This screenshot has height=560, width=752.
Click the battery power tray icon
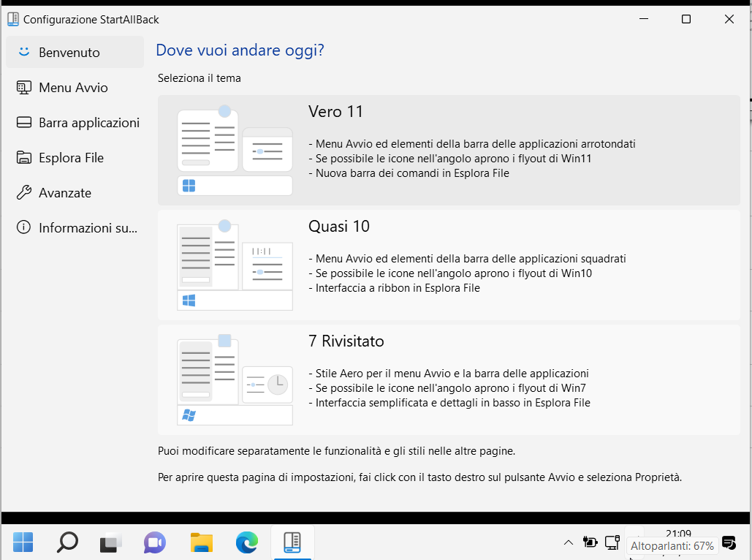click(x=590, y=542)
